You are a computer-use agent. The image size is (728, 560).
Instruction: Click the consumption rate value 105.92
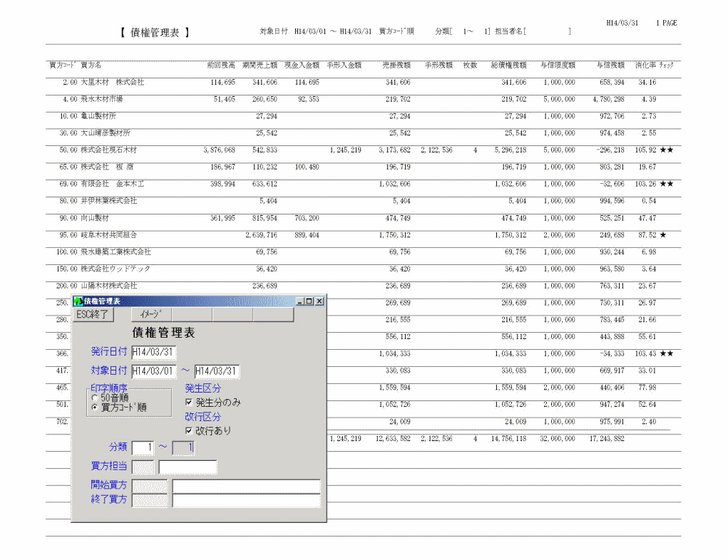tap(645, 150)
